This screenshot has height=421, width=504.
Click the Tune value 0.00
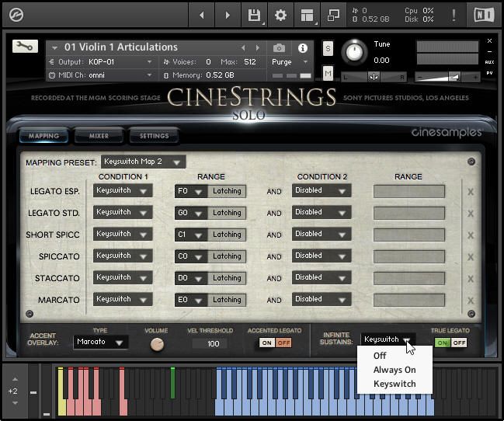[381, 60]
